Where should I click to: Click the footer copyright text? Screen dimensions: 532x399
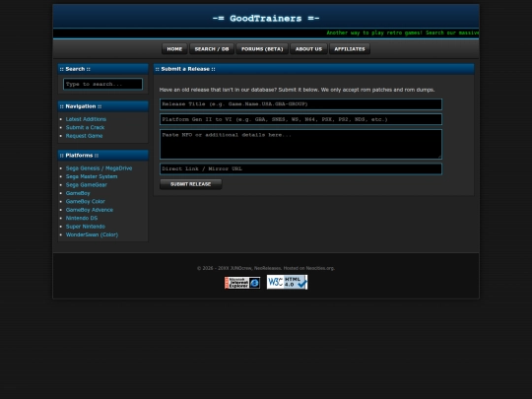(266, 268)
